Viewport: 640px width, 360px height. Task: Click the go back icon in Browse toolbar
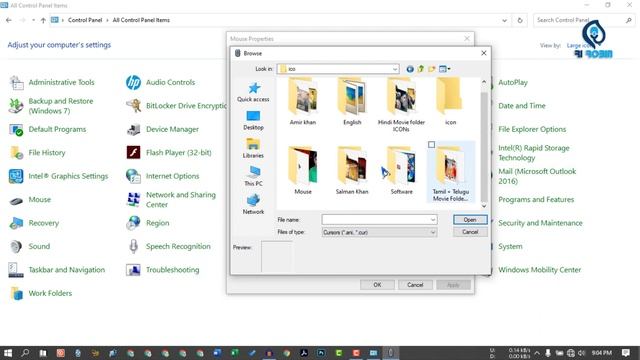410,69
